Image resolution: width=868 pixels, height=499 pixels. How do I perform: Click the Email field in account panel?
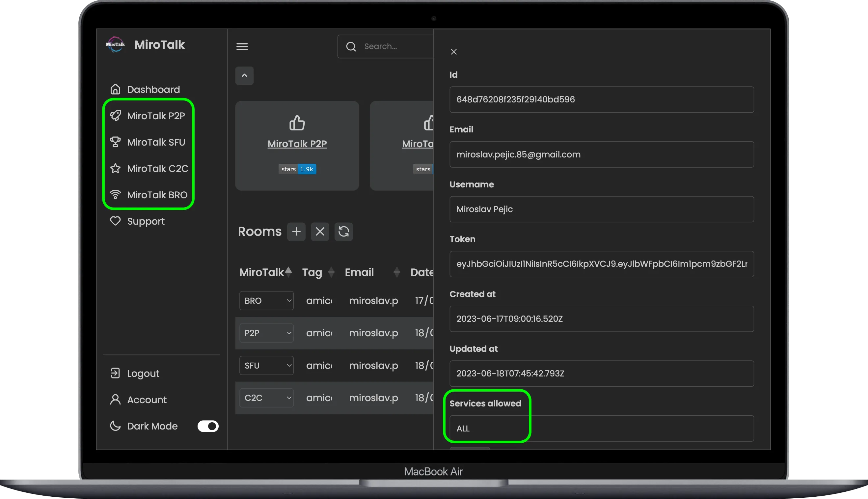point(602,154)
